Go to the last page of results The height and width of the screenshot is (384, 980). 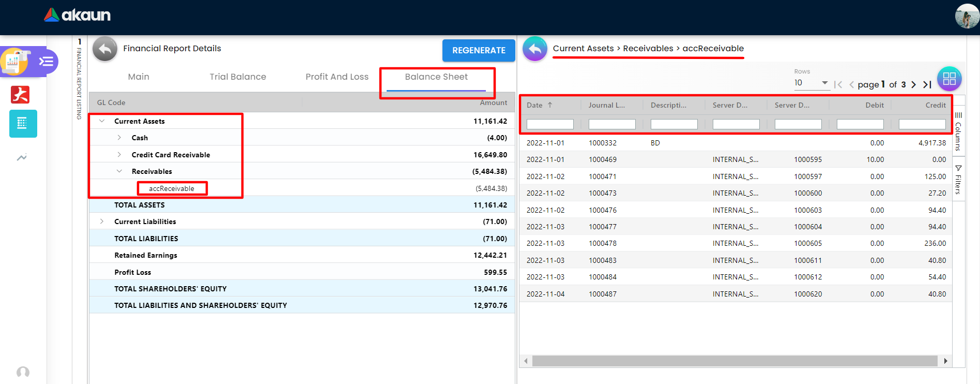[x=927, y=84]
